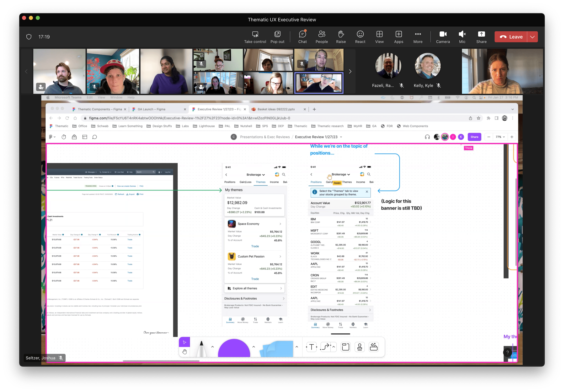Show next page of participant videos
564x392 pixels.
point(350,71)
